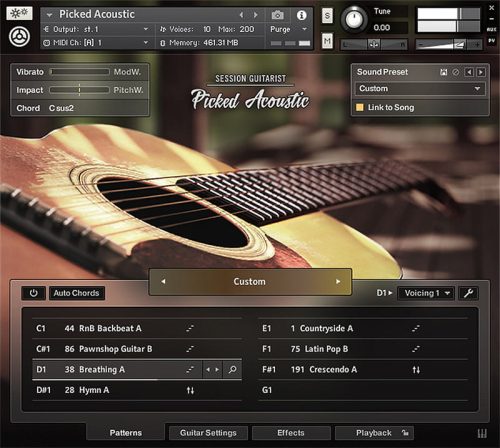
Task: Switch to the Effects tab
Action: click(x=291, y=433)
